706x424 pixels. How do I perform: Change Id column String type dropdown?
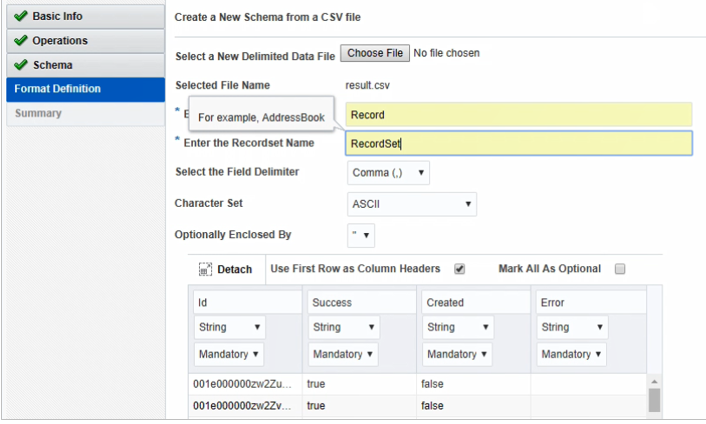pos(229,327)
